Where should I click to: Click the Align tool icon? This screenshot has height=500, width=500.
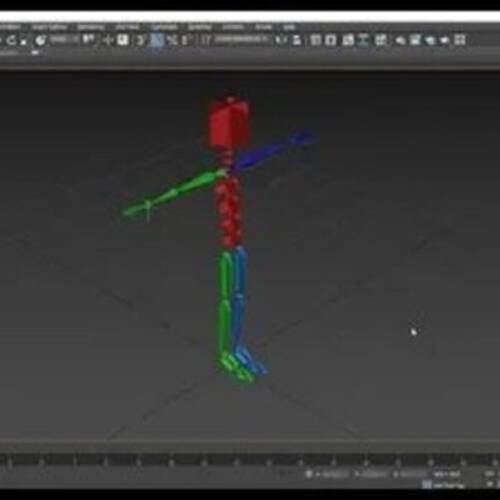tap(296, 40)
